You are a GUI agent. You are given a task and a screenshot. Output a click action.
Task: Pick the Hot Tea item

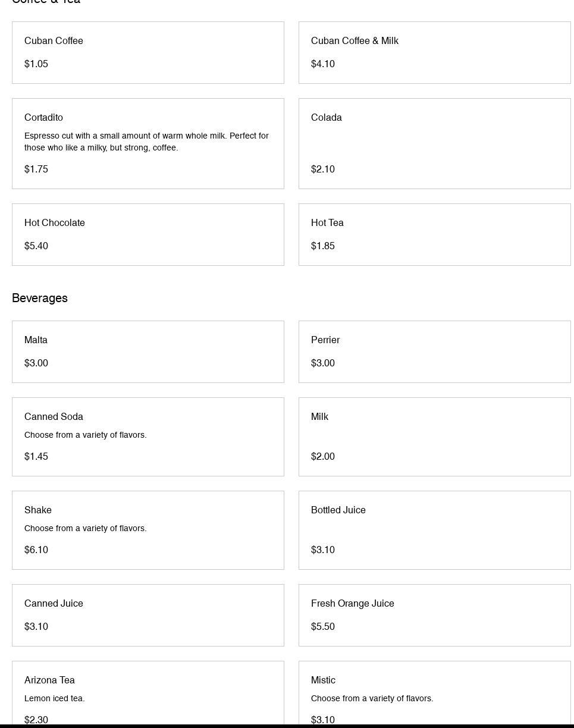coord(435,234)
